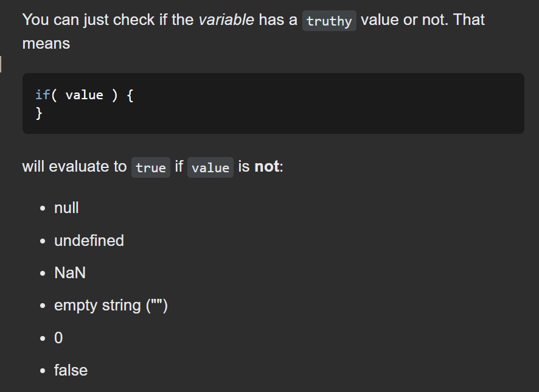Select the 'empty string' list item

pos(111,306)
